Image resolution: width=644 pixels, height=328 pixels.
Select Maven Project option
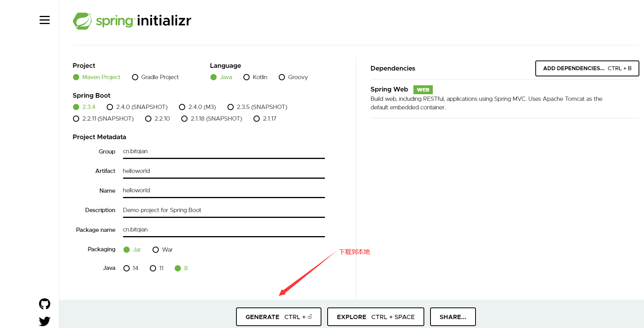[97, 77]
